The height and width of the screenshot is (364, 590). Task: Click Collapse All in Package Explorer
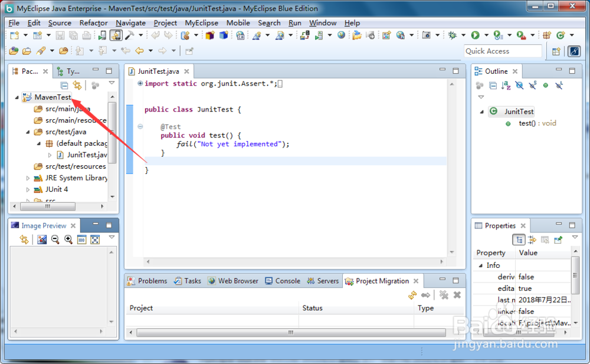click(64, 86)
